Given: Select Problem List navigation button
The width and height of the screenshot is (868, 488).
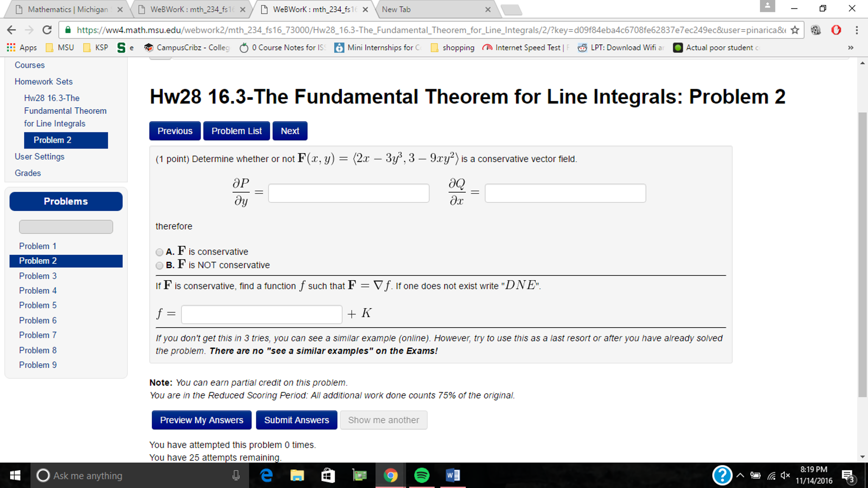Looking at the screenshot, I should click(x=237, y=131).
